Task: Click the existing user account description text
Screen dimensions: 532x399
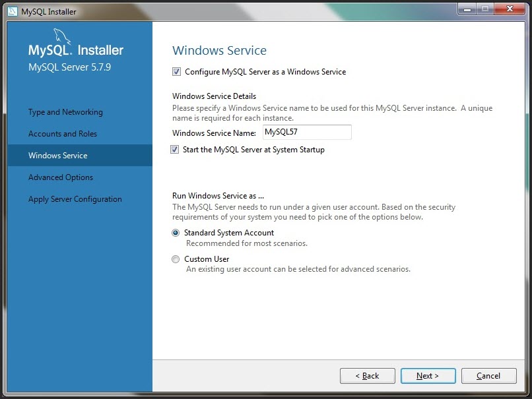Action: pyautogui.click(x=298, y=269)
